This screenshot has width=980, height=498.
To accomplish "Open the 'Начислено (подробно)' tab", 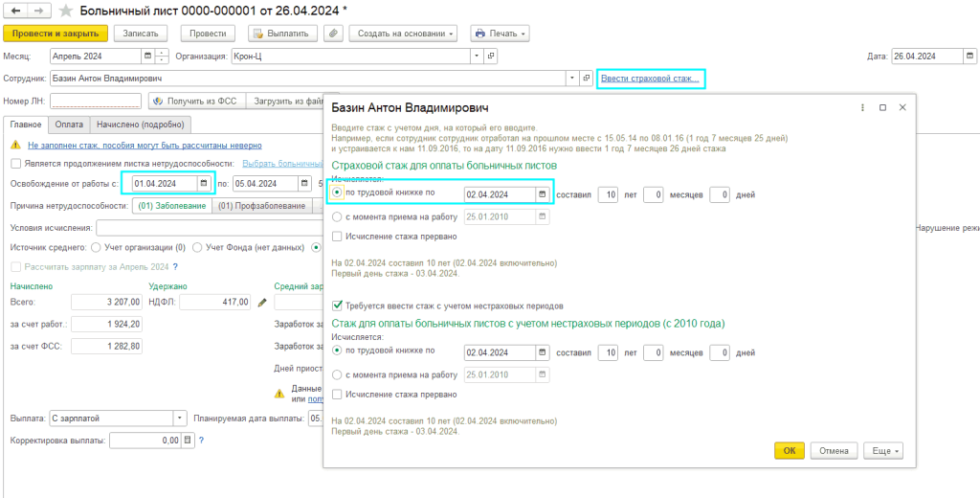I will coord(142,124).
